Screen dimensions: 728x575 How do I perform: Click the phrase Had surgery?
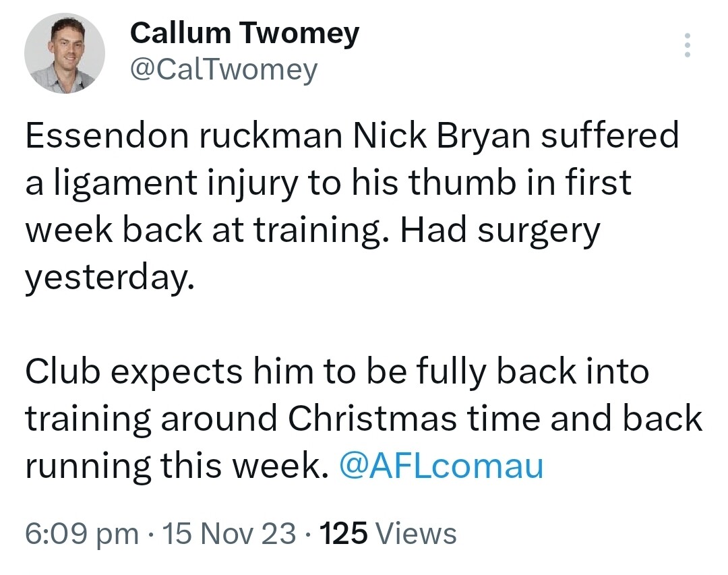click(499, 231)
